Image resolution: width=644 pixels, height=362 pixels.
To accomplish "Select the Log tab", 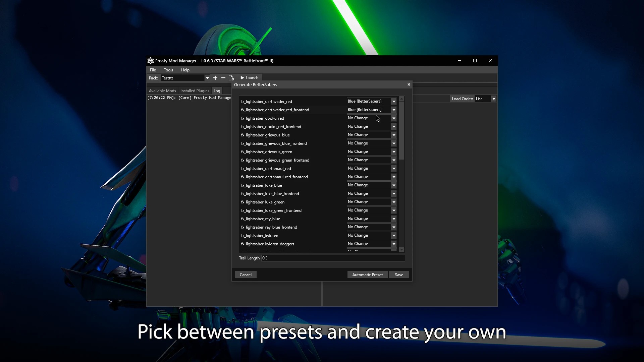I will [x=217, y=91].
